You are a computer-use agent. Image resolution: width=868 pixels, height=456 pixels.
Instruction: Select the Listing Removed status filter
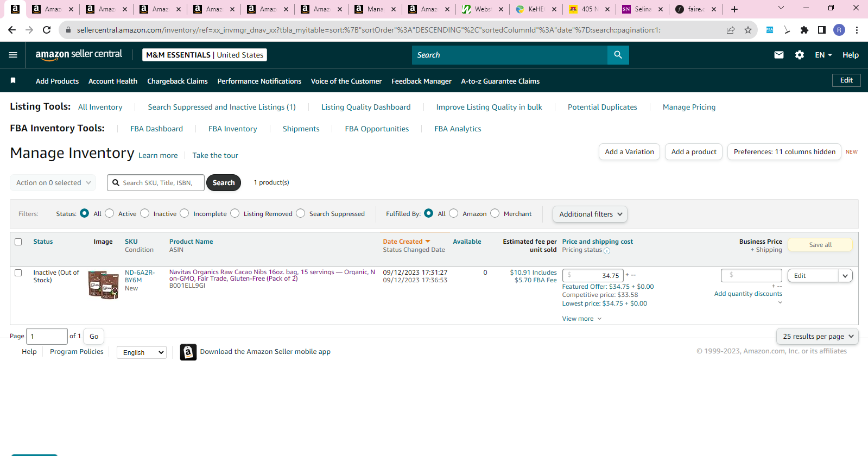click(235, 213)
